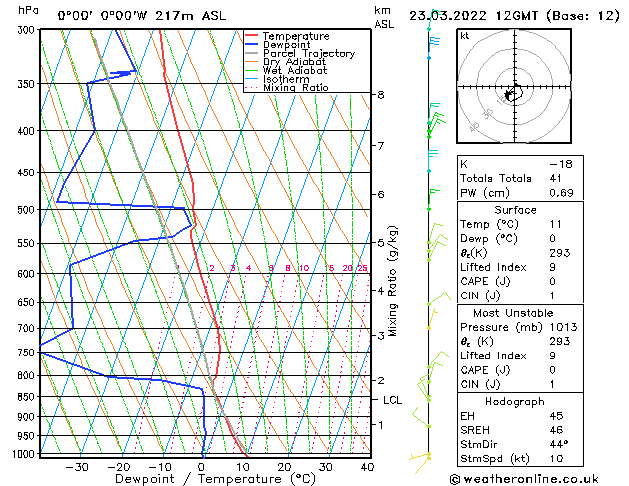
Task: Click the -30 temperature axis label
Action: [77, 467]
